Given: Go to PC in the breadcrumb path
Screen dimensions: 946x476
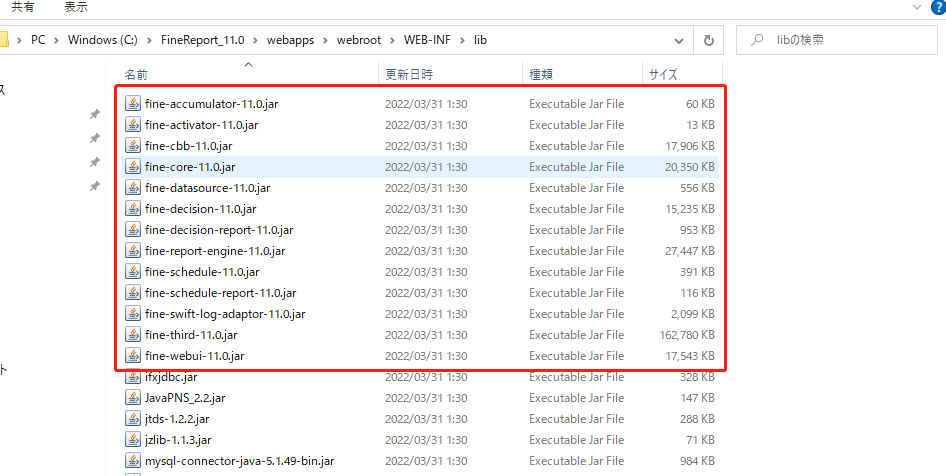Looking at the screenshot, I should (39, 40).
